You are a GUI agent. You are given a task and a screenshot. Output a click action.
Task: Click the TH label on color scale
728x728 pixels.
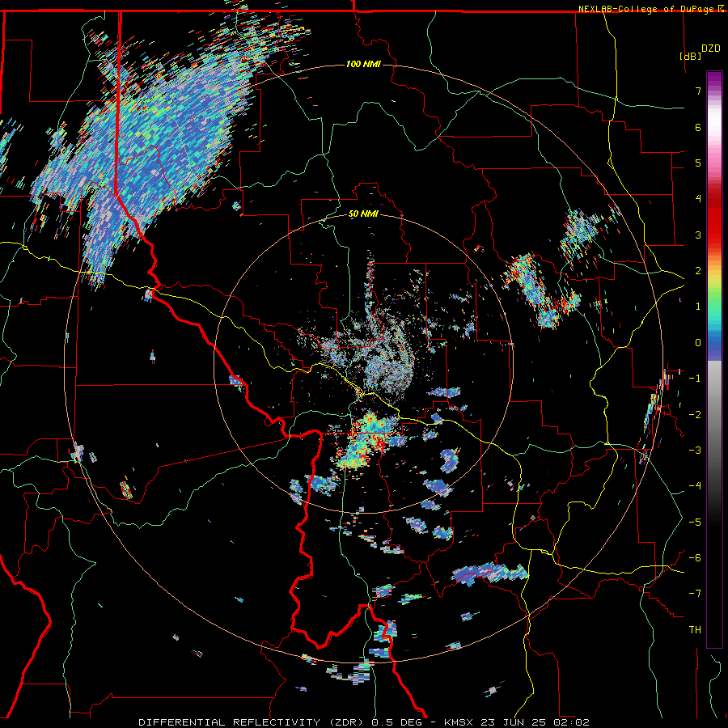(695, 630)
